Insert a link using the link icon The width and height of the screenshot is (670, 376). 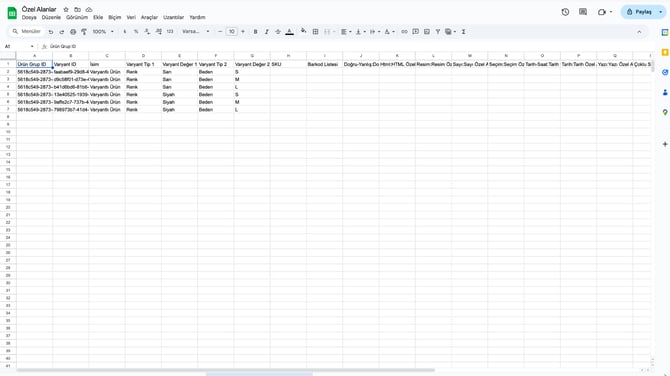tap(404, 32)
